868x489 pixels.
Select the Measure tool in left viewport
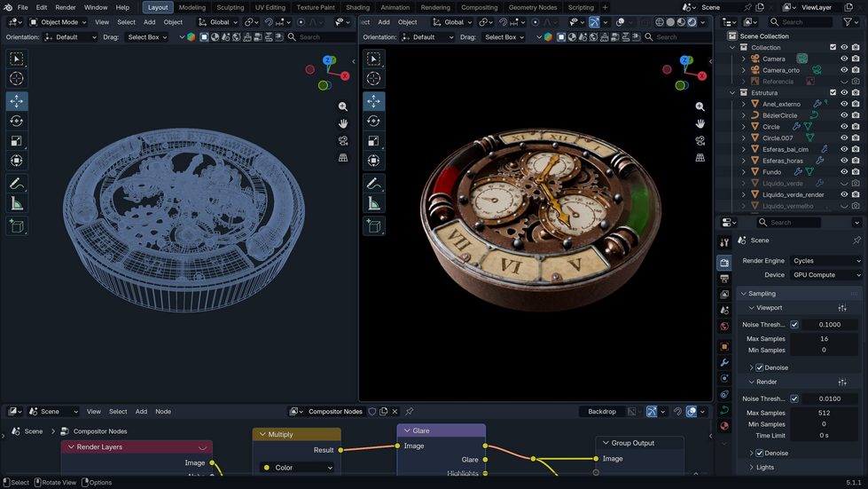click(17, 203)
